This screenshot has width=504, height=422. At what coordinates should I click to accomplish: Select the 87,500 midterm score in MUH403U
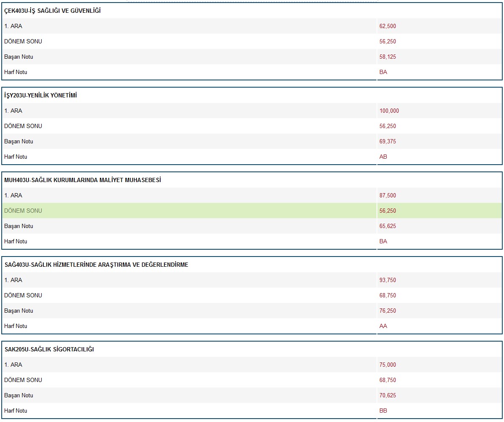pyautogui.click(x=388, y=195)
